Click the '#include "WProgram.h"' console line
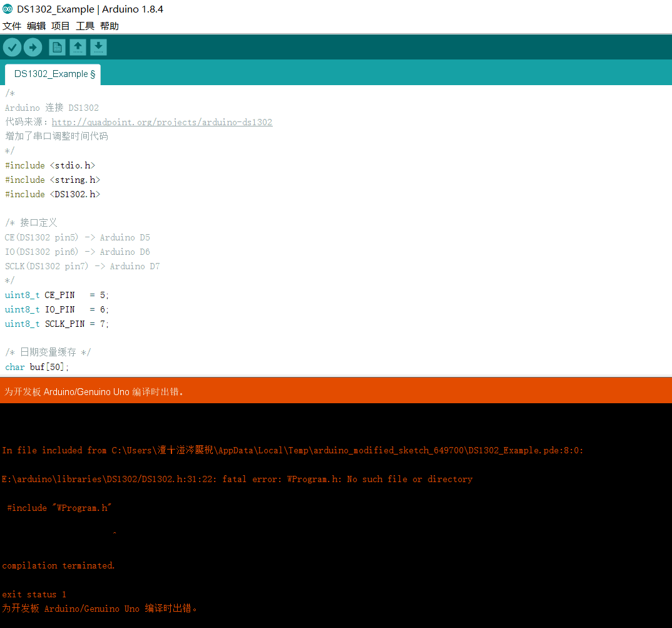 click(x=59, y=508)
